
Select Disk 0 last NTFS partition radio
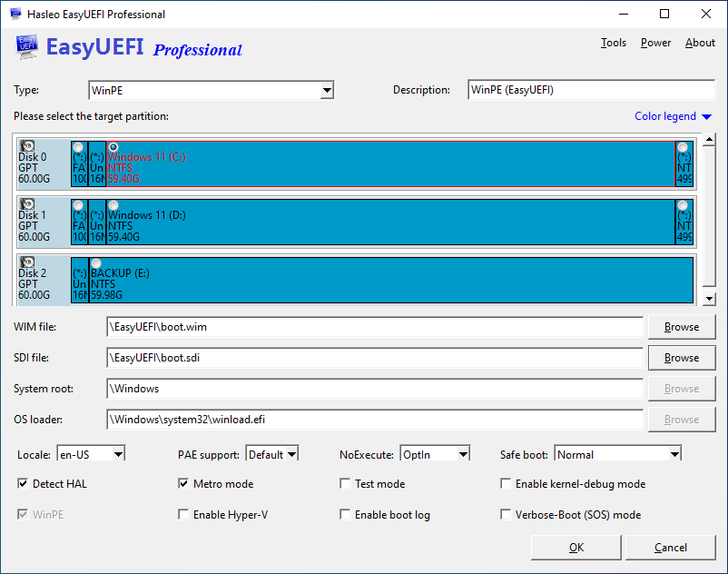(x=683, y=147)
